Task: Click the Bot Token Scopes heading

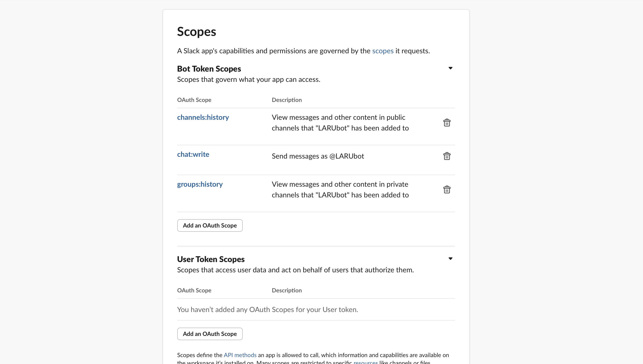Action: pos(209,69)
